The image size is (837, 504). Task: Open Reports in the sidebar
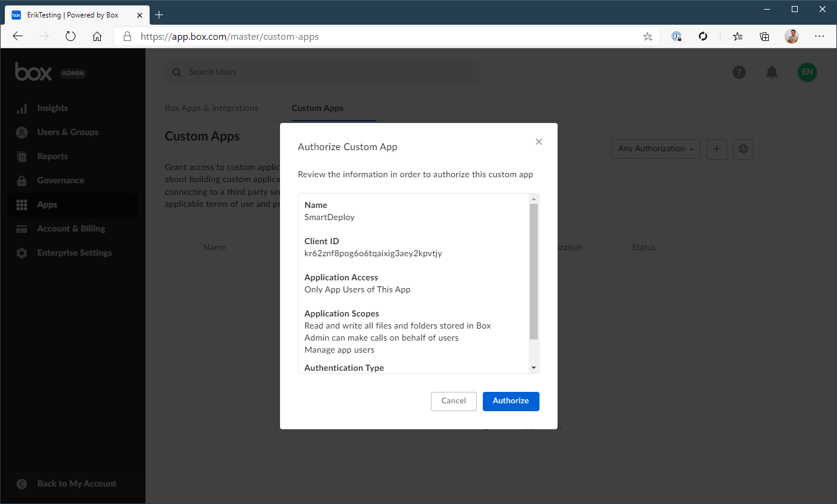[72, 157]
